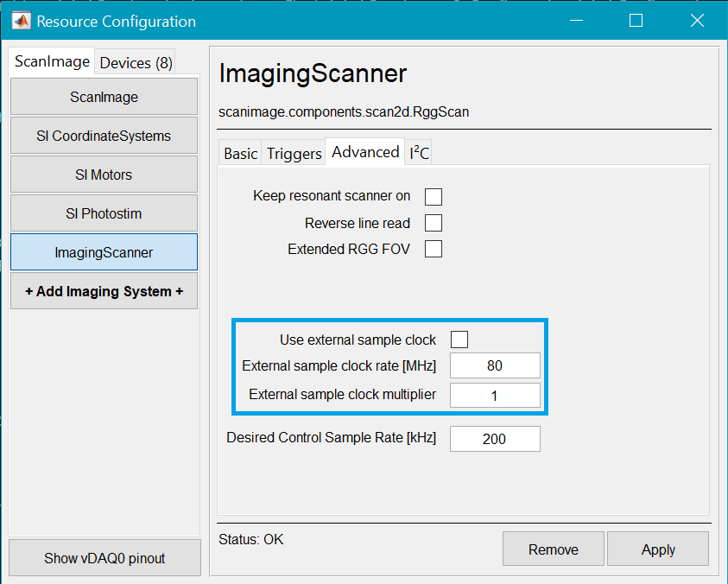Click the MATLAB icon in the title bar
Screen dimensions: 728x584
tap(19, 19)
